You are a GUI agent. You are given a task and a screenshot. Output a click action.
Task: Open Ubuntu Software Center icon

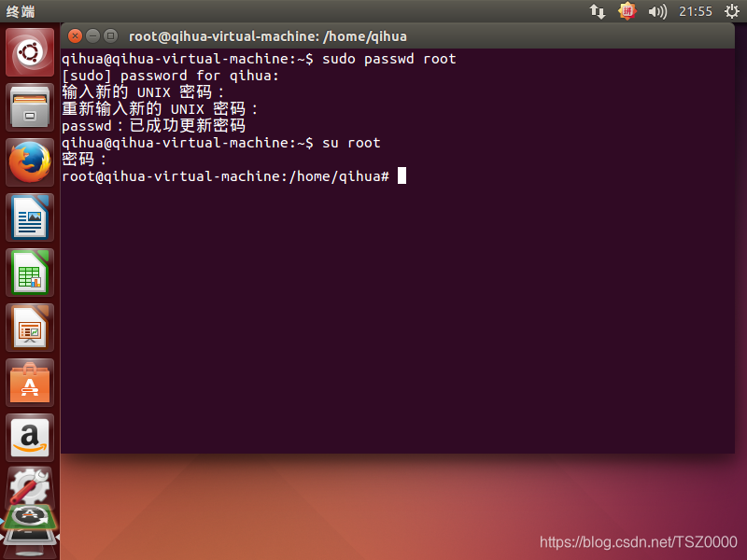pos(30,383)
